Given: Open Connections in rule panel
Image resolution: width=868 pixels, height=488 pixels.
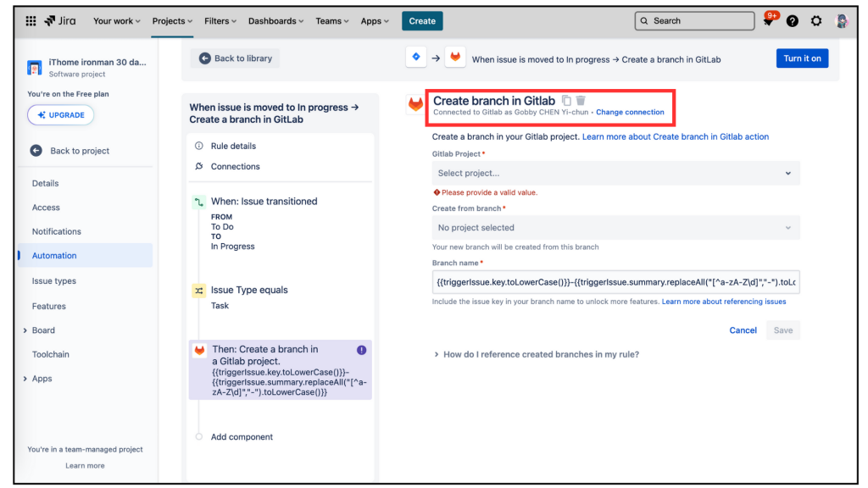Looking at the screenshot, I should pyautogui.click(x=236, y=166).
